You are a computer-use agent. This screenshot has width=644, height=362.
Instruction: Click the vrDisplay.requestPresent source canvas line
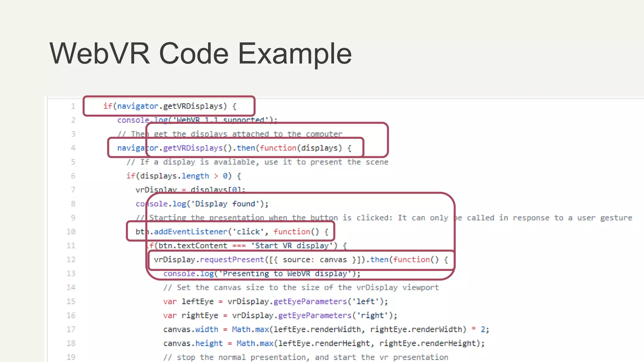click(301, 260)
